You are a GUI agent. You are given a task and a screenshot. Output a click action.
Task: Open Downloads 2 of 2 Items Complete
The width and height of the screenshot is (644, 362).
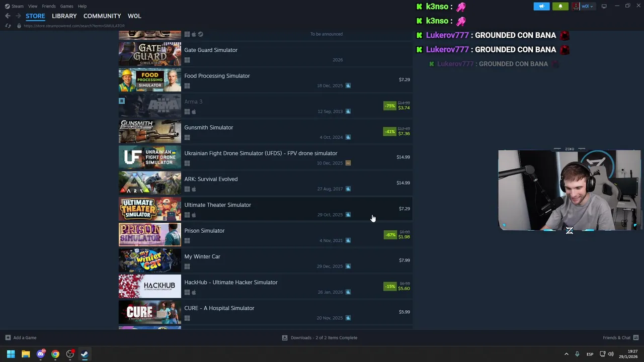coord(324,338)
